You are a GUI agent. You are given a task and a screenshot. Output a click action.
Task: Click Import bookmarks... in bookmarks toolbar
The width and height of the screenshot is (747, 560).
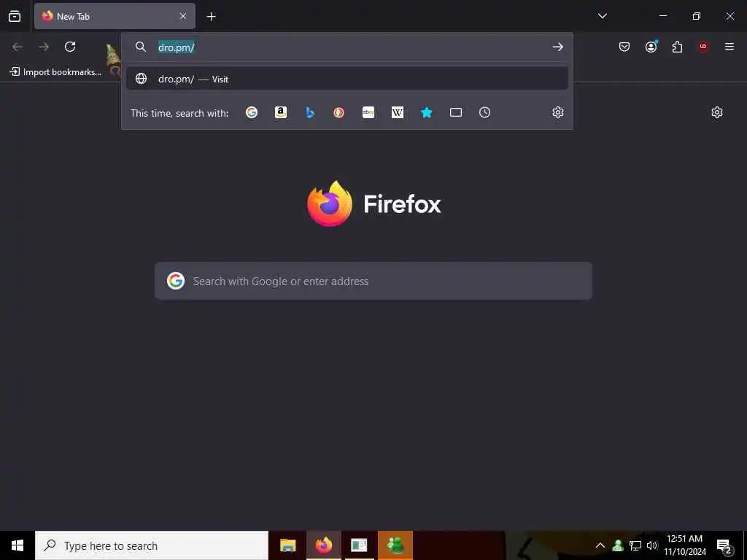(x=55, y=72)
